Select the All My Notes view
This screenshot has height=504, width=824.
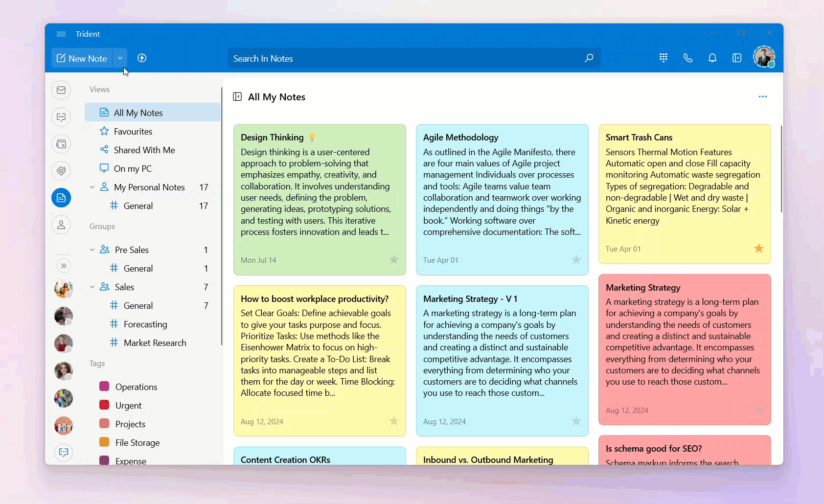(153, 112)
